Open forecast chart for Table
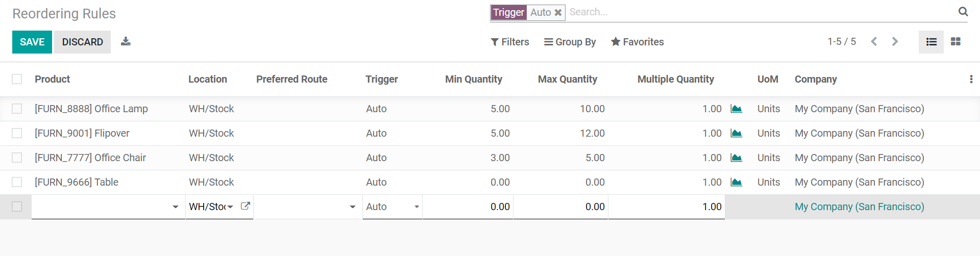The height and width of the screenshot is (256, 980). point(736,182)
